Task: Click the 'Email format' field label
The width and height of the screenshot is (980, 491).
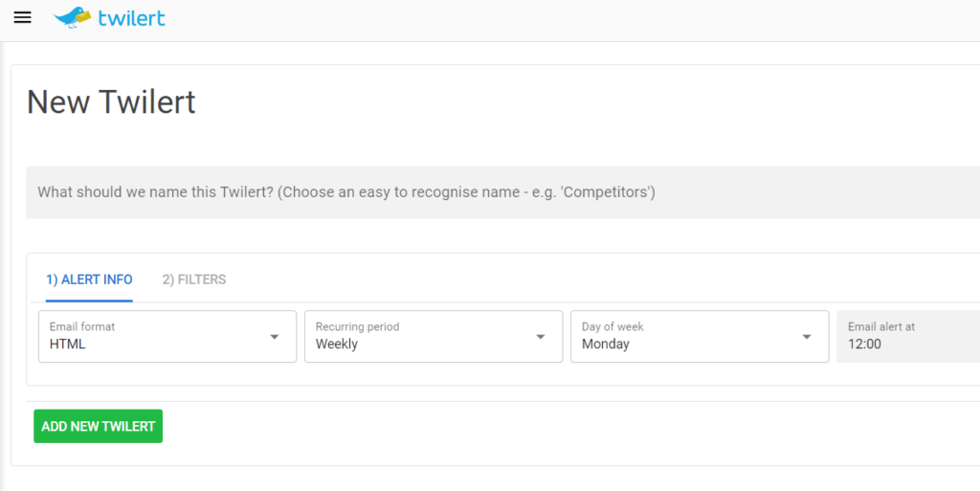Action: pyautogui.click(x=82, y=326)
